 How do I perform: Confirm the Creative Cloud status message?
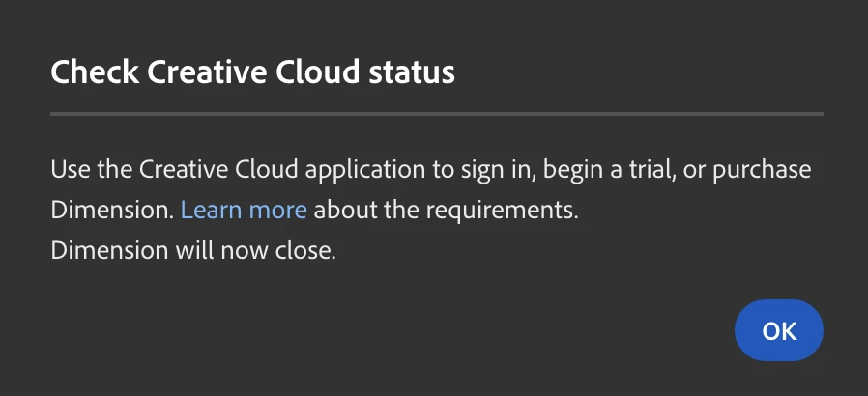[778, 330]
